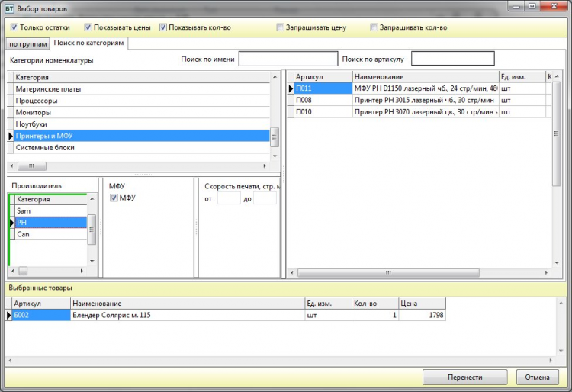
Task: Click manufacturer list scroll up arrow
Action: coord(92,198)
